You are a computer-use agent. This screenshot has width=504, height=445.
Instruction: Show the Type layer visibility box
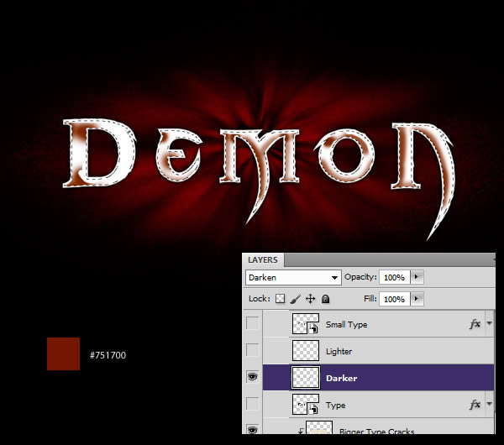coord(252,404)
